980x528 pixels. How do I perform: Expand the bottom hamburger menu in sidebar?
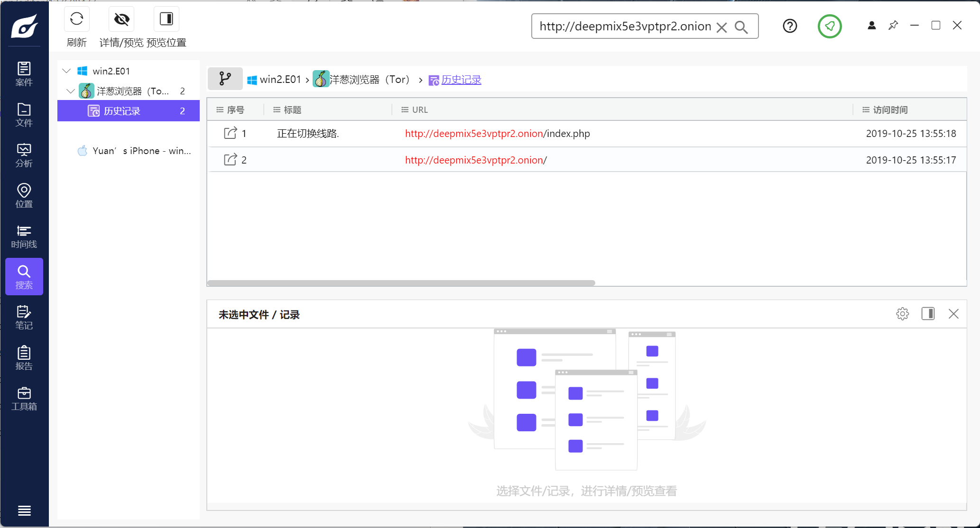(x=24, y=510)
